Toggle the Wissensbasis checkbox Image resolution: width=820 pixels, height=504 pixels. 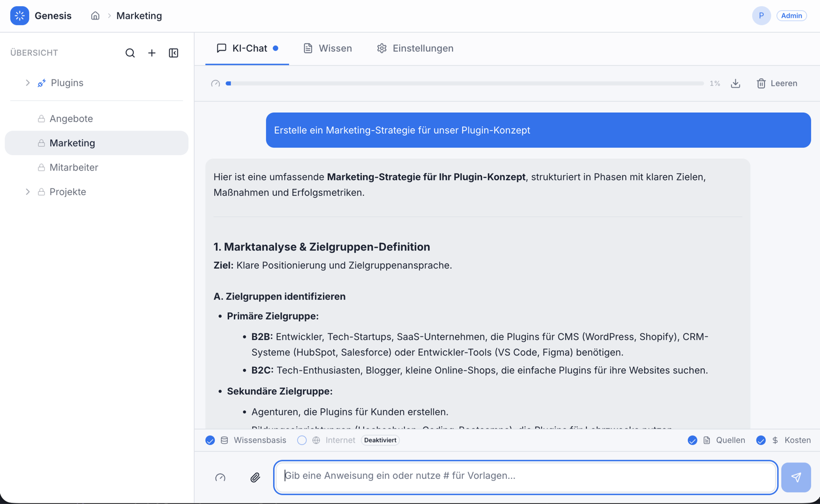point(210,440)
